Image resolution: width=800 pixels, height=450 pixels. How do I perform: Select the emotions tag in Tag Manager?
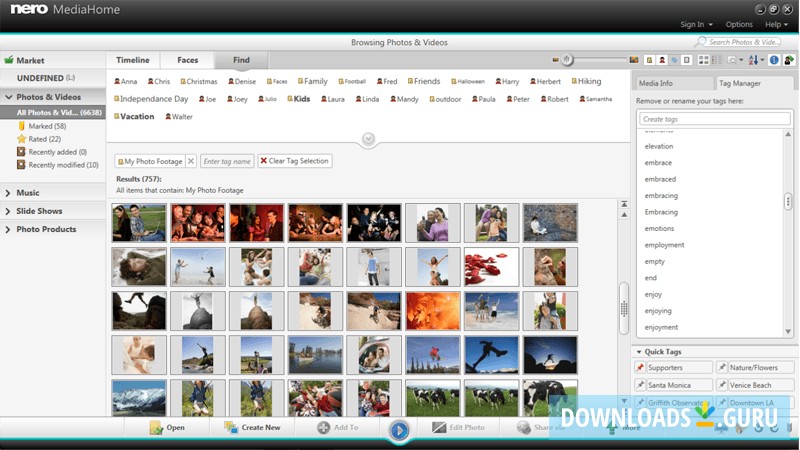[x=659, y=229]
